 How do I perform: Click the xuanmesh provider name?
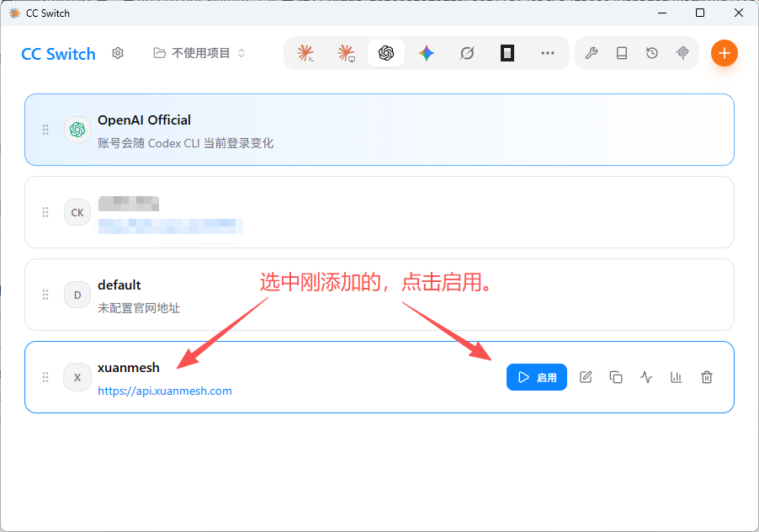pos(129,368)
